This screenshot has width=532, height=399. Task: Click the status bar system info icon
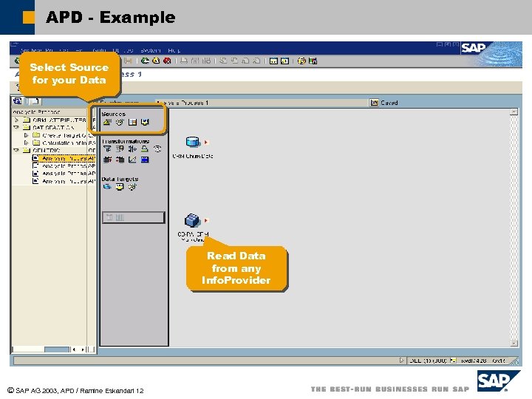pos(453,361)
